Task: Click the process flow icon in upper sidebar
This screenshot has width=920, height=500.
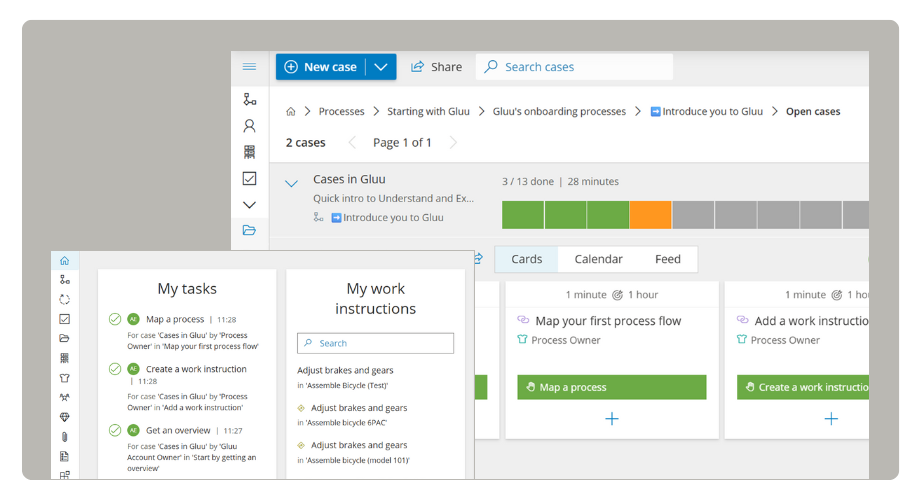Action: pos(249,99)
